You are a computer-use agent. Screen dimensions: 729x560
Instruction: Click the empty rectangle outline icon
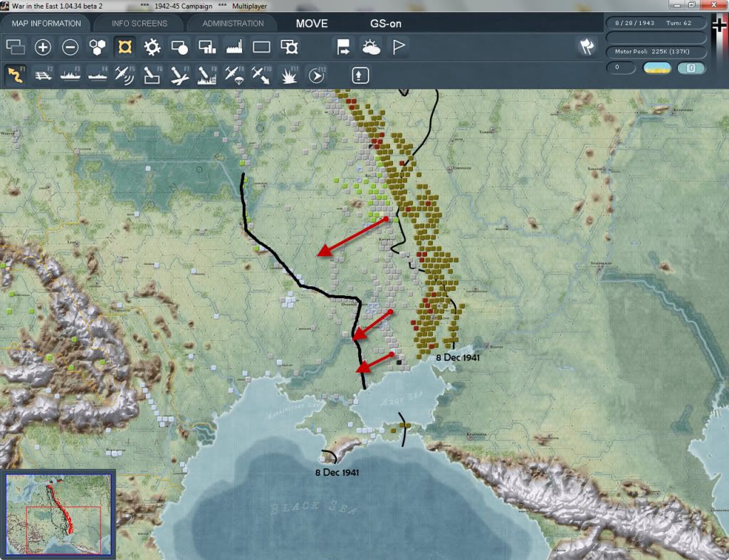[x=261, y=47]
